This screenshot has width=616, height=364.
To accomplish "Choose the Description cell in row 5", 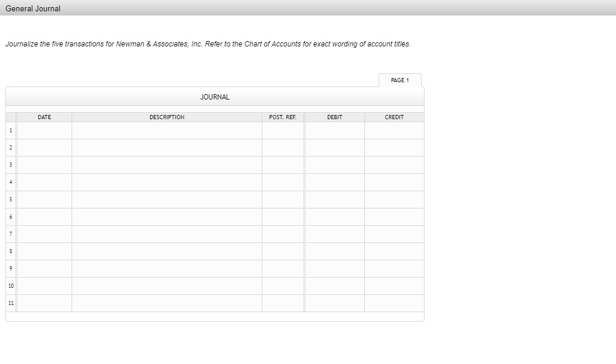I will pos(167,200).
